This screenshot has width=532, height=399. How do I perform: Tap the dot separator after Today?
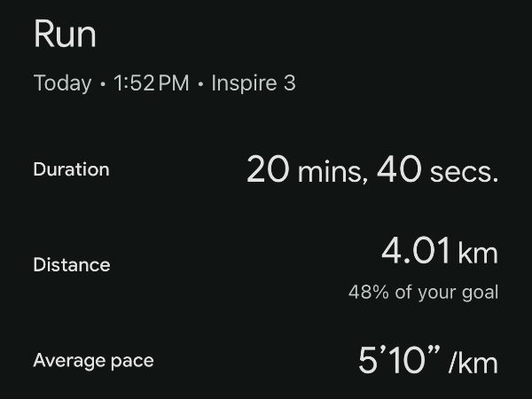pos(103,84)
